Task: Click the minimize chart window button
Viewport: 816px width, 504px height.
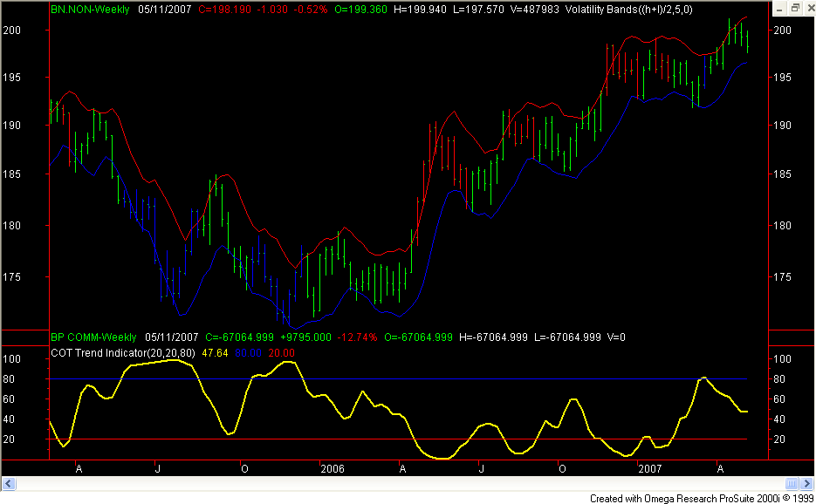Action: click(x=779, y=8)
